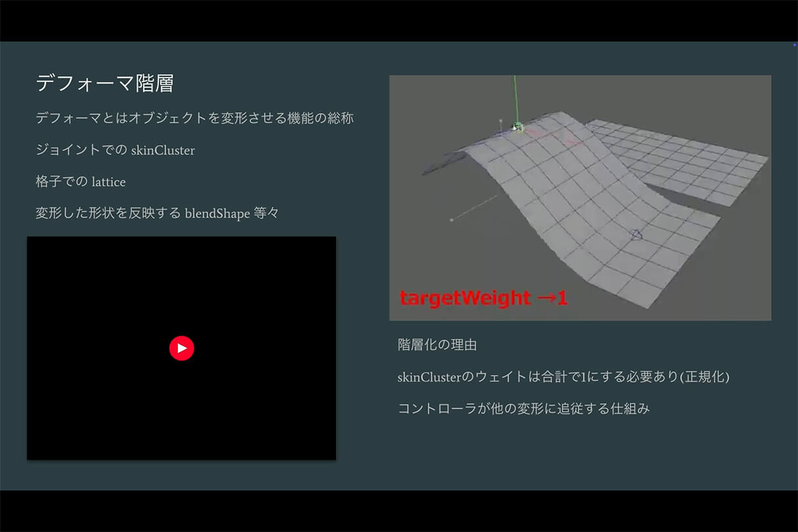Screen dimensions: 798x532
Task: Click the red targetWeight →1 caption
Action: click(483, 298)
